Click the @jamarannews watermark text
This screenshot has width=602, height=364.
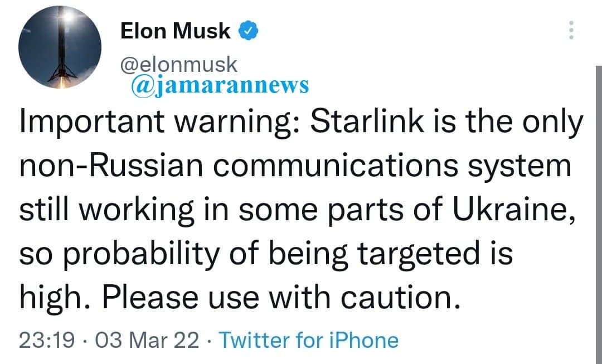click(220, 85)
